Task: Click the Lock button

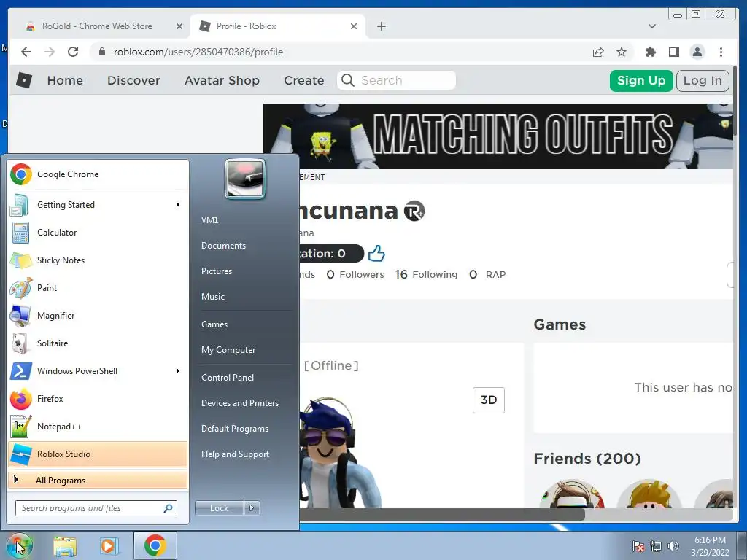Action: [x=219, y=508]
